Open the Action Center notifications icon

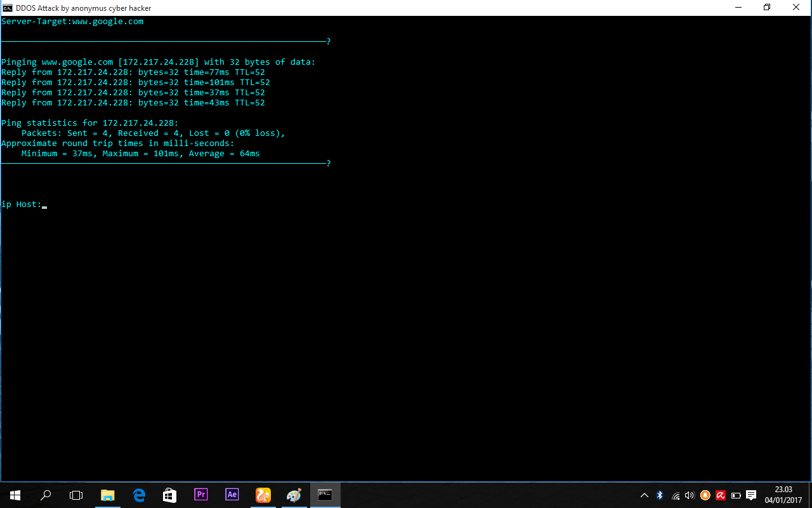751,495
